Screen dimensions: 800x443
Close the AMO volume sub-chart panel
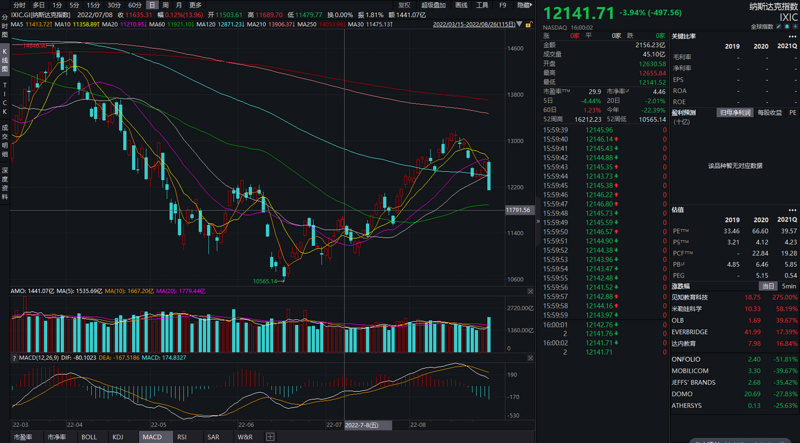click(530, 291)
